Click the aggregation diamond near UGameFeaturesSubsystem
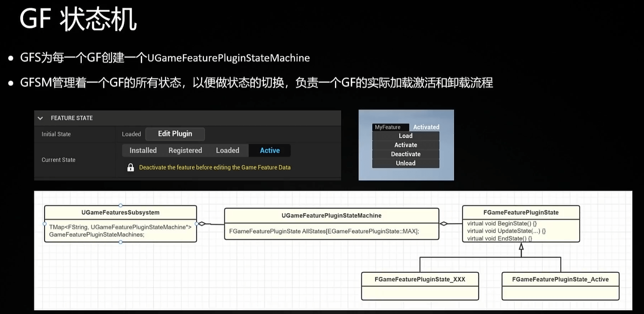Viewport: 644px width, 314px height. point(202,224)
